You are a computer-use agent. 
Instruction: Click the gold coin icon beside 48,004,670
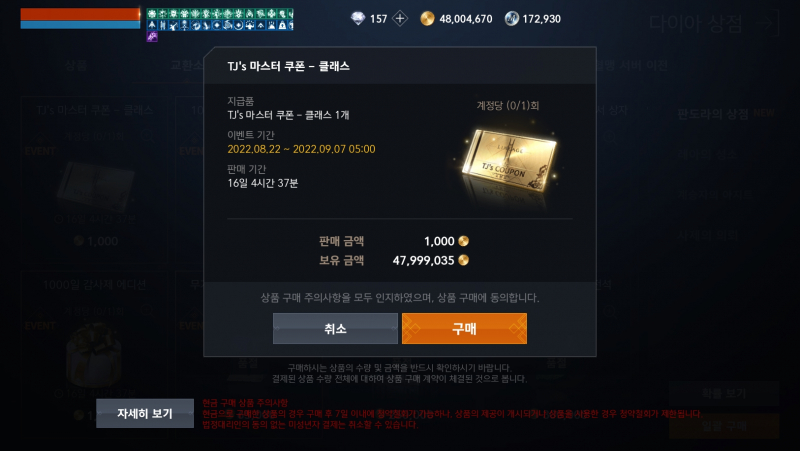point(427,19)
